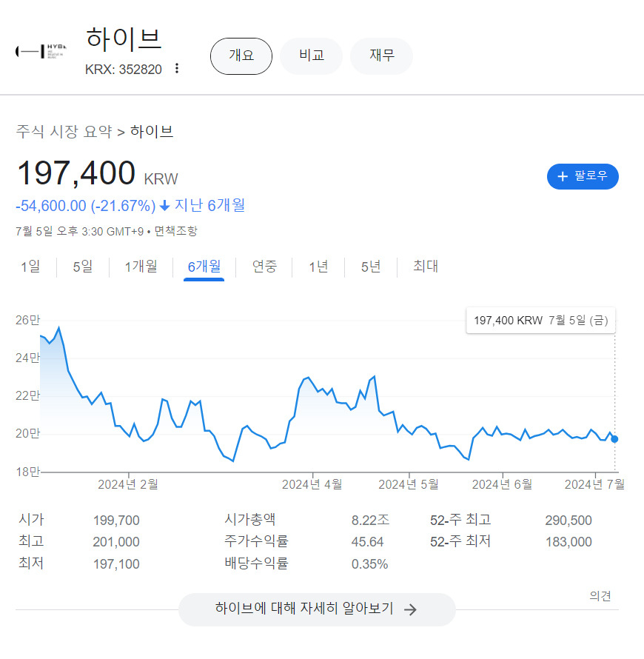The width and height of the screenshot is (644, 659).
Task: Click the 26만 y-axis label
Action: coord(27,321)
